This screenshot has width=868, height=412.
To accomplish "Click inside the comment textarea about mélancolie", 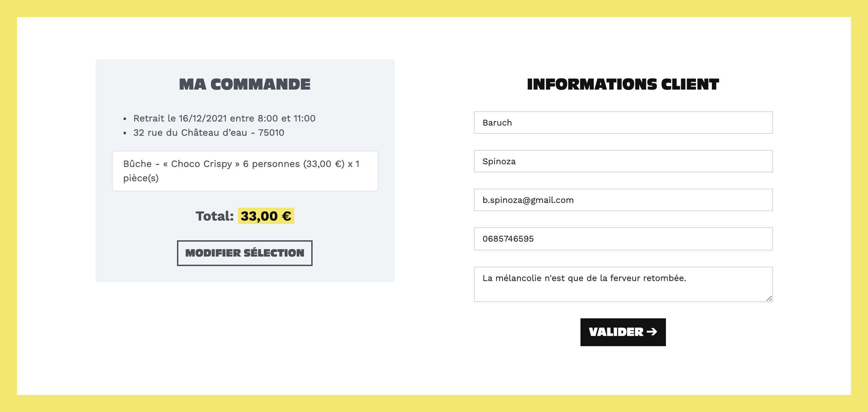I will click(623, 284).
